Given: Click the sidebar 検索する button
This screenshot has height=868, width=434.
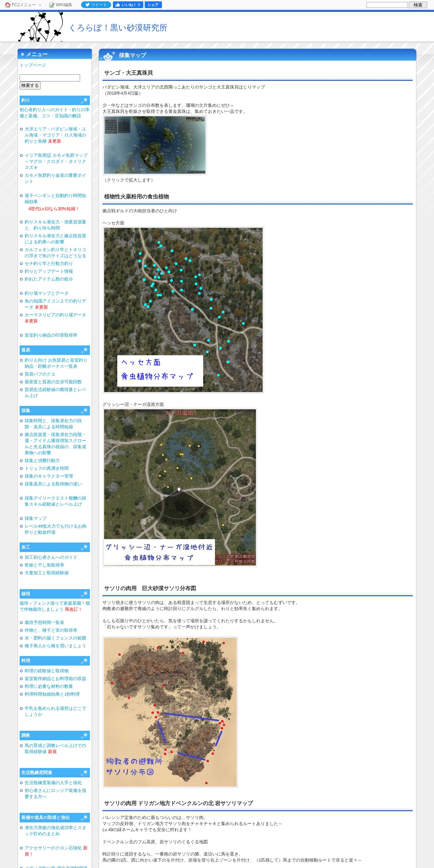Looking at the screenshot, I should click(30, 86).
